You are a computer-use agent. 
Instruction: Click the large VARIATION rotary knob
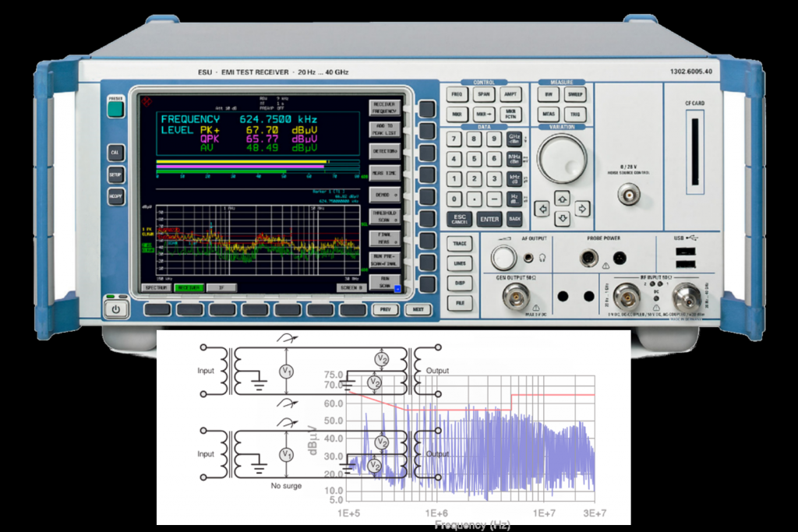pos(562,159)
